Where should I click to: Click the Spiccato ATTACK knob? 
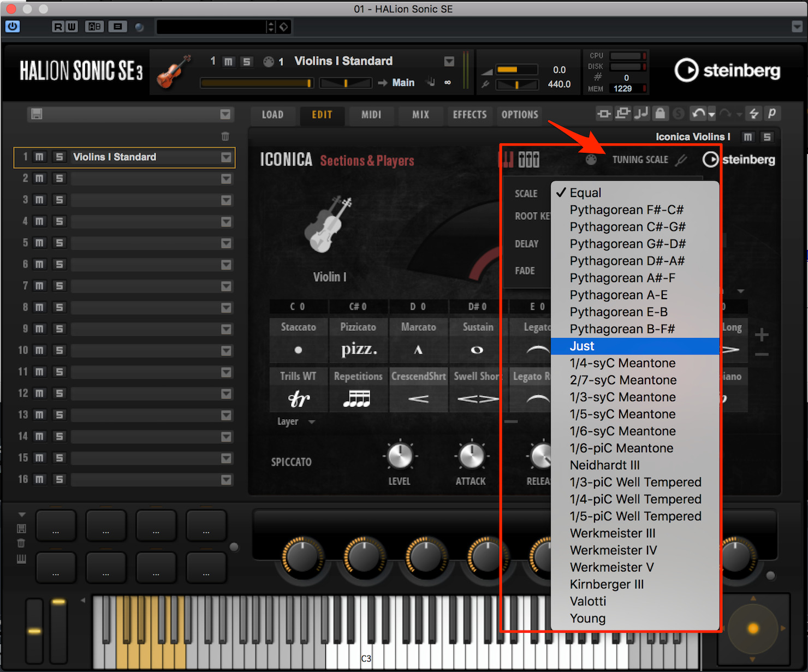pos(471,456)
